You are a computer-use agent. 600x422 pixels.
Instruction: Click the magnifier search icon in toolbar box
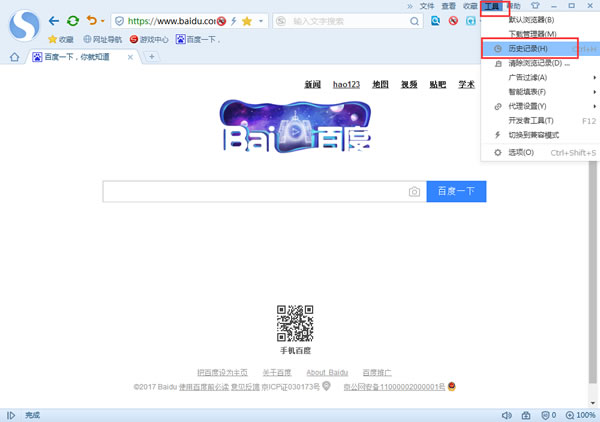pyautogui.click(x=414, y=21)
